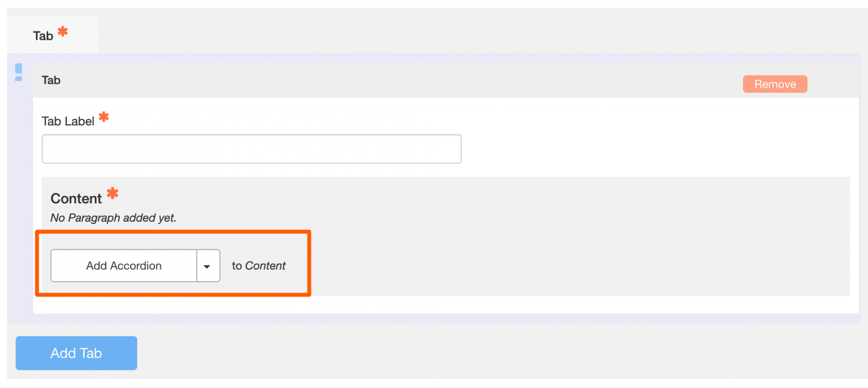Click the asterisk on the Tab tab header
This screenshot has width=868, height=388.
point(62,30)
